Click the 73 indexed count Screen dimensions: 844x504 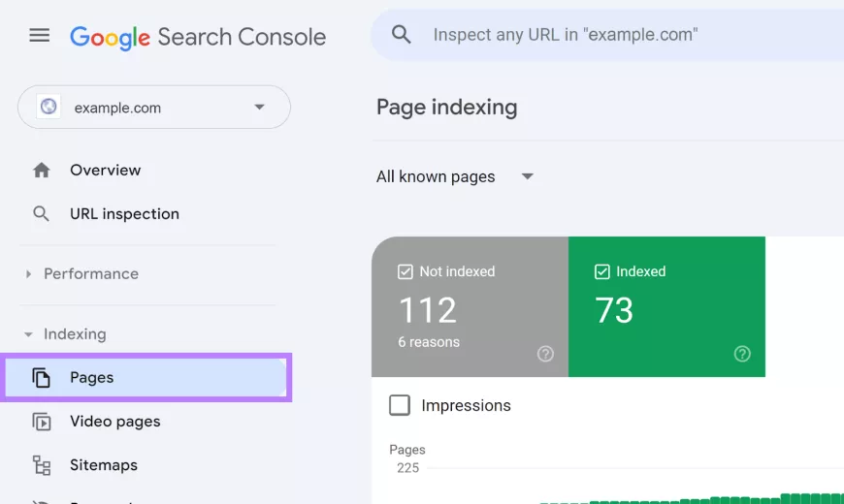coord(614,310)
